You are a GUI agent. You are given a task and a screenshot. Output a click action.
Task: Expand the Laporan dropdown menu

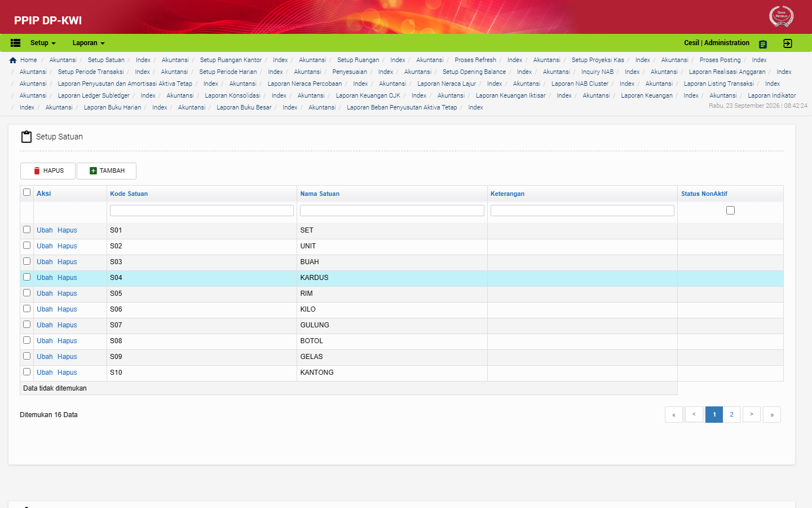(x=89, y=43)
